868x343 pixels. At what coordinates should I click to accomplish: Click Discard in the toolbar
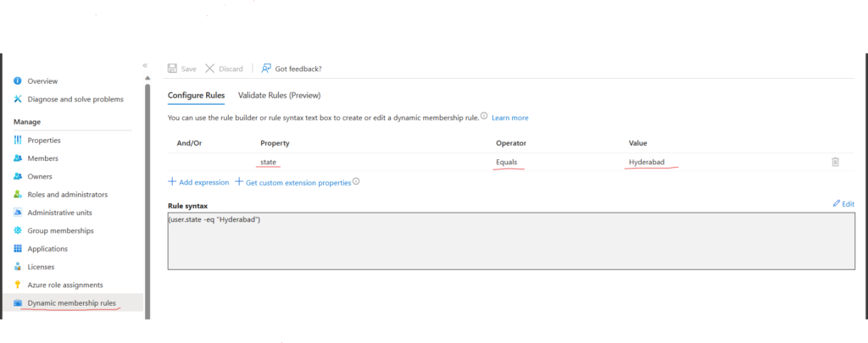tap(224, 69)
